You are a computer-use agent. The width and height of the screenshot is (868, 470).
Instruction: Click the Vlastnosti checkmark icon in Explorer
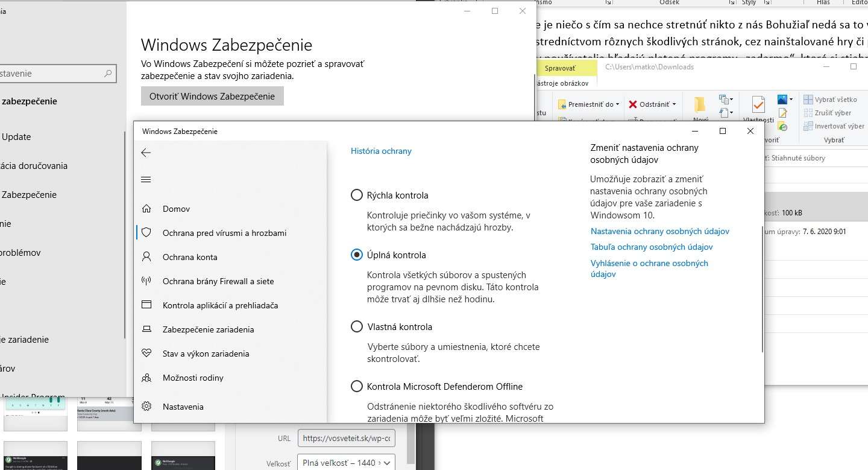(758, 105)
